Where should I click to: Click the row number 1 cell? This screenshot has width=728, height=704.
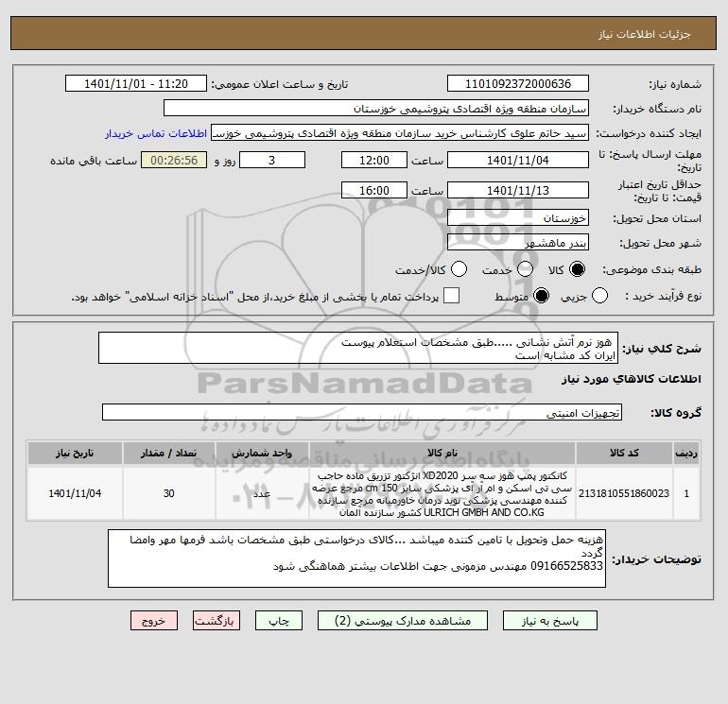686,493
